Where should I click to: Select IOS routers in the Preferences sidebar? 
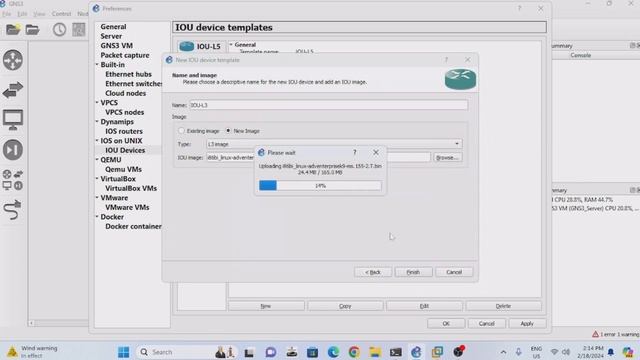(x=124, y=131)
